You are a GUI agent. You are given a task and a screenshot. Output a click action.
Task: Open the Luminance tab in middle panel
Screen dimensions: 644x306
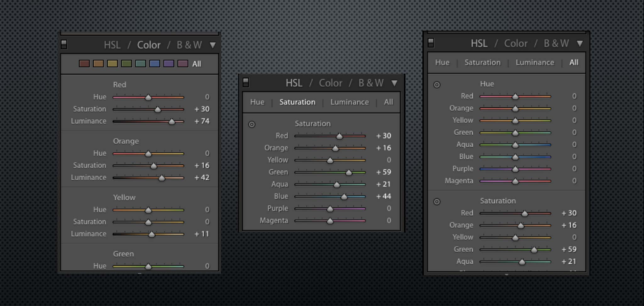click(x=349, y=102)
